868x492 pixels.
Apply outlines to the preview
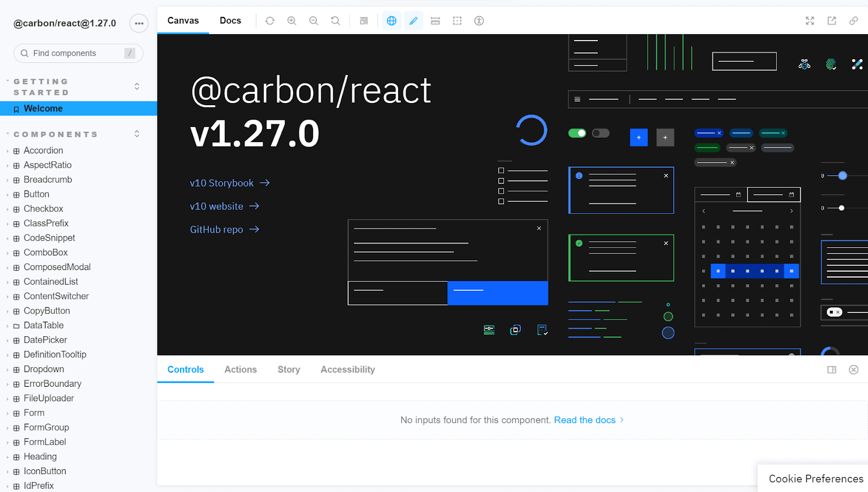[457, 21]
